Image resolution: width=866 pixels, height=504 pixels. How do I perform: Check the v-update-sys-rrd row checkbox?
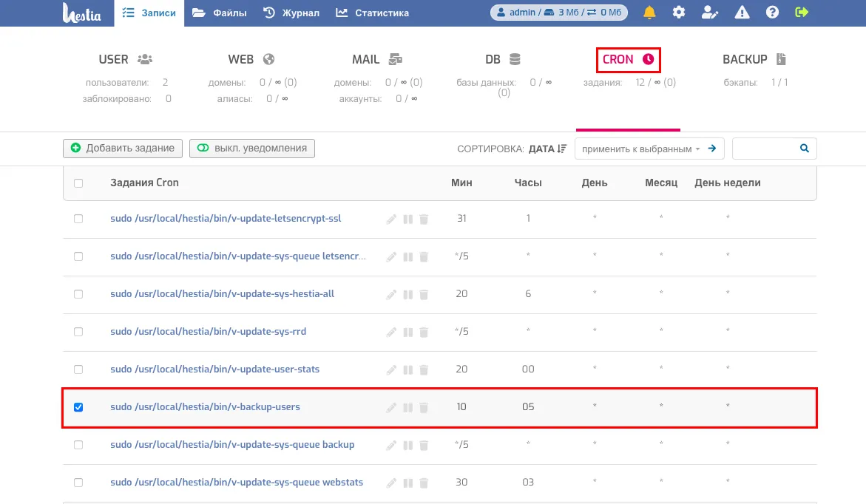[78, 332]
